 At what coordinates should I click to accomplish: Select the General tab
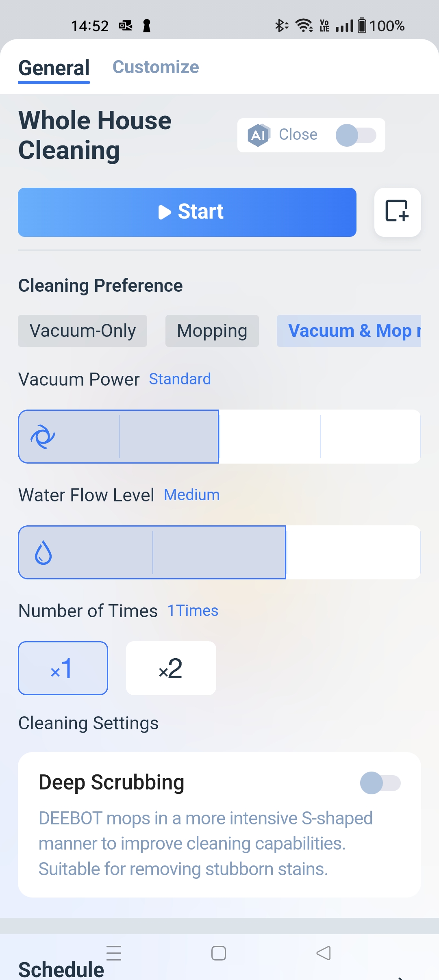click(x=54, y=68)
